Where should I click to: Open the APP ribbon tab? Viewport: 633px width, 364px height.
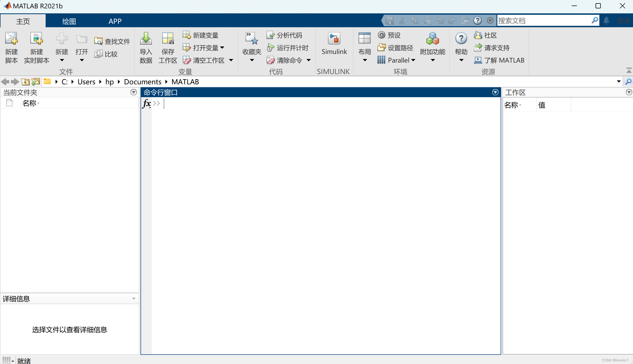[115, 21]
